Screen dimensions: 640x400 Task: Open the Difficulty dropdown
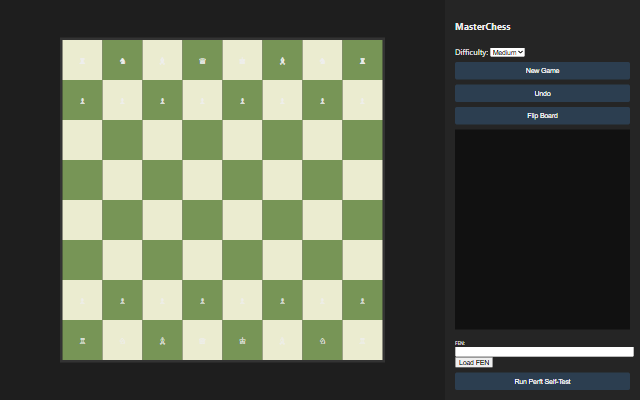click(507, 52)
